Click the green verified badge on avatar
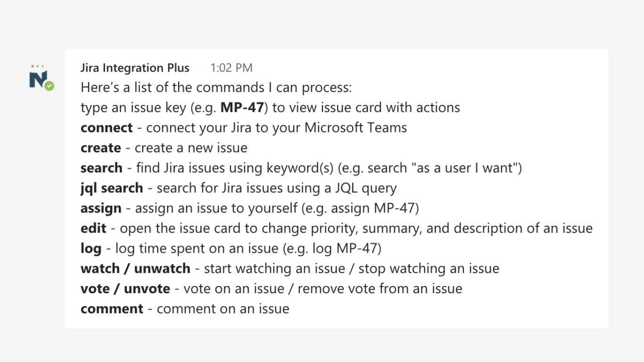 tap(50, 86)
